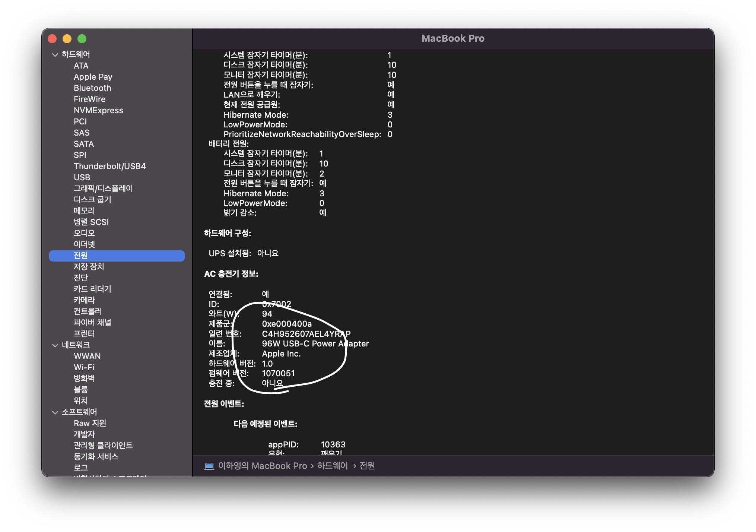This screenshot has height=532, width=756.
Task: Open 동기화 서비스 section
Action: pyautogui.click(x=96, y=457)
